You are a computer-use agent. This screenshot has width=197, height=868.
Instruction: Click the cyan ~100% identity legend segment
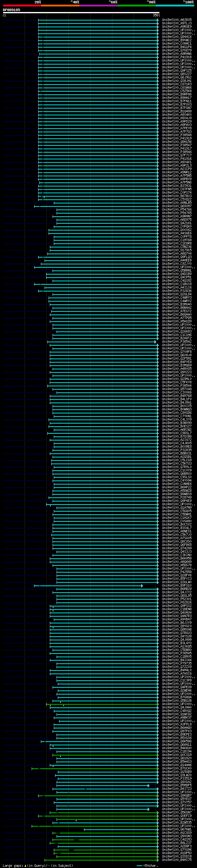[x=175, y=6]
